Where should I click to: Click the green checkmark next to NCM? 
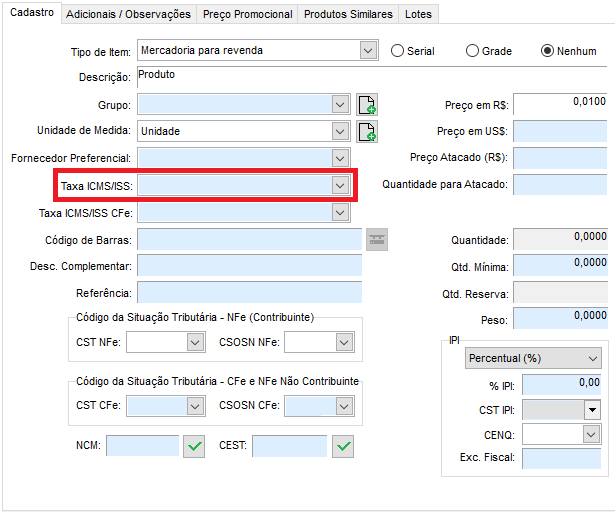[x=194, y=446]
